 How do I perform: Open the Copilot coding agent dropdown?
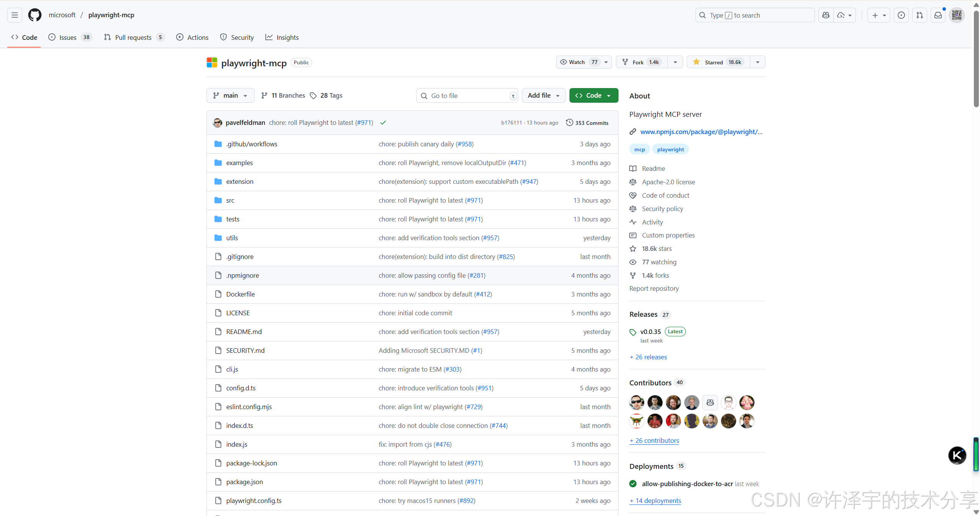(844, 15)
